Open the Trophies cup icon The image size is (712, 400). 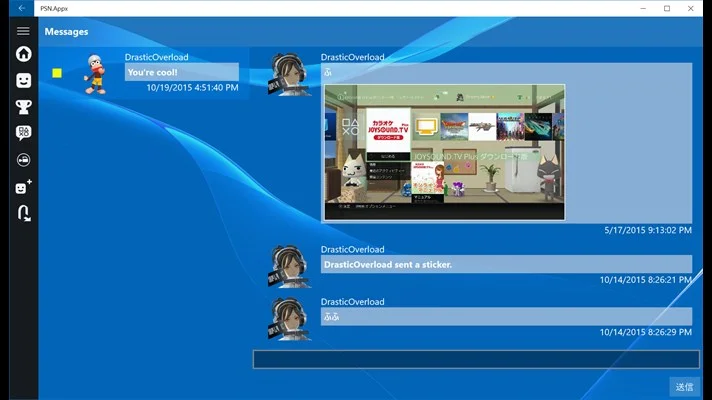(x=24, y=107)
